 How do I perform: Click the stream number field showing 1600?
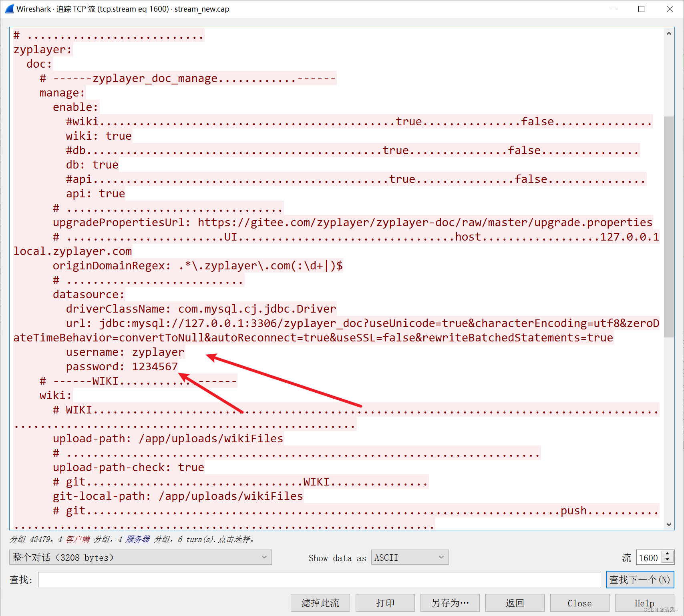click(x=649, y=558)
